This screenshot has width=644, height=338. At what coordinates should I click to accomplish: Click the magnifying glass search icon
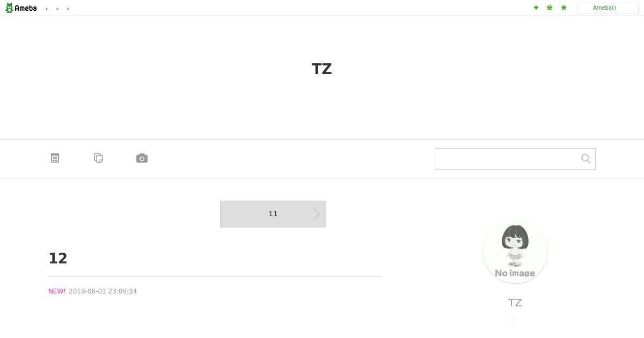586,158
